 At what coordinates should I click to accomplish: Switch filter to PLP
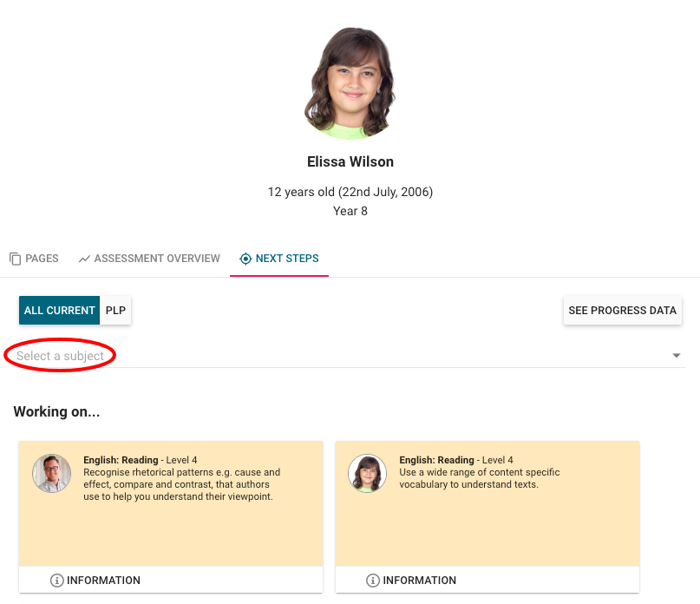(x=115, y=311)
